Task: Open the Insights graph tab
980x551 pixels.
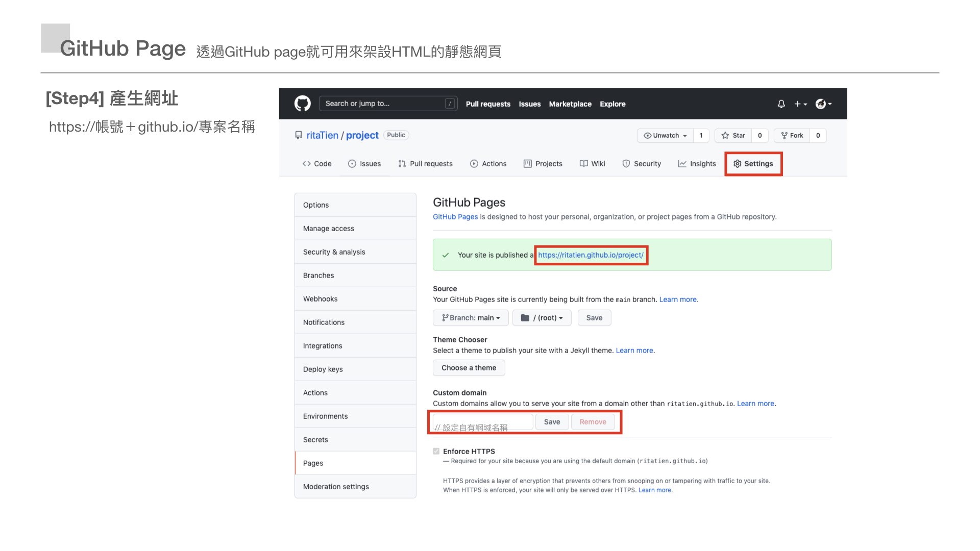Action: click(697, 164)
